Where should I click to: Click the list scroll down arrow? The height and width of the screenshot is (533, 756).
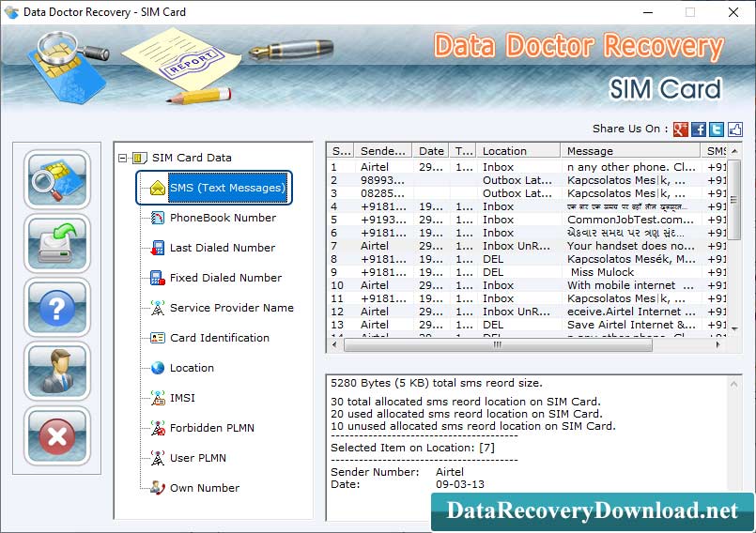[x=733, y=328]
